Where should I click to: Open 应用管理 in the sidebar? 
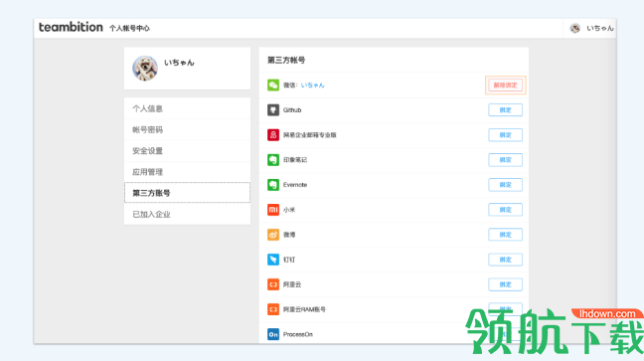tap(187, 172)
